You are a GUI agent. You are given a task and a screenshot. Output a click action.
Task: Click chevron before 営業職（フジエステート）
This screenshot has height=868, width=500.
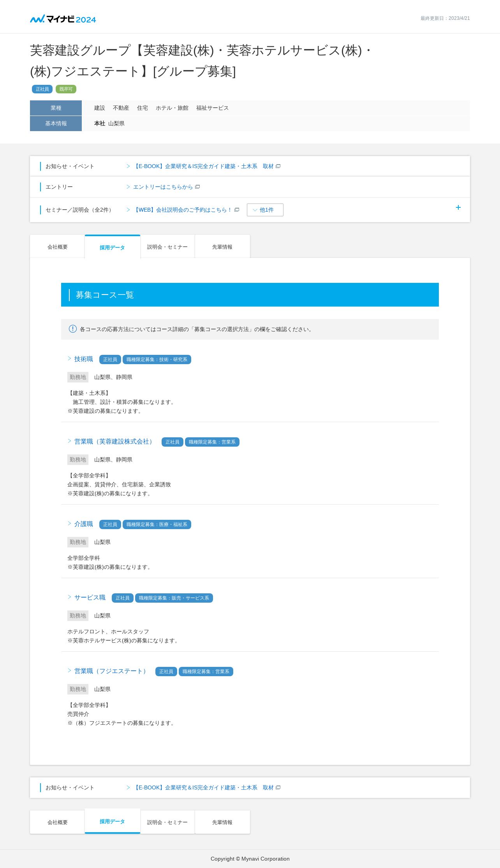69,671
